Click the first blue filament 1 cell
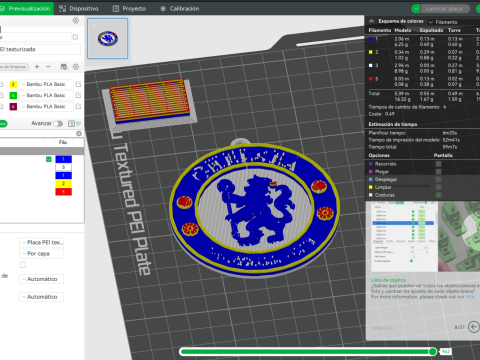This screenshot has height=360, width=480. [63, 159]
